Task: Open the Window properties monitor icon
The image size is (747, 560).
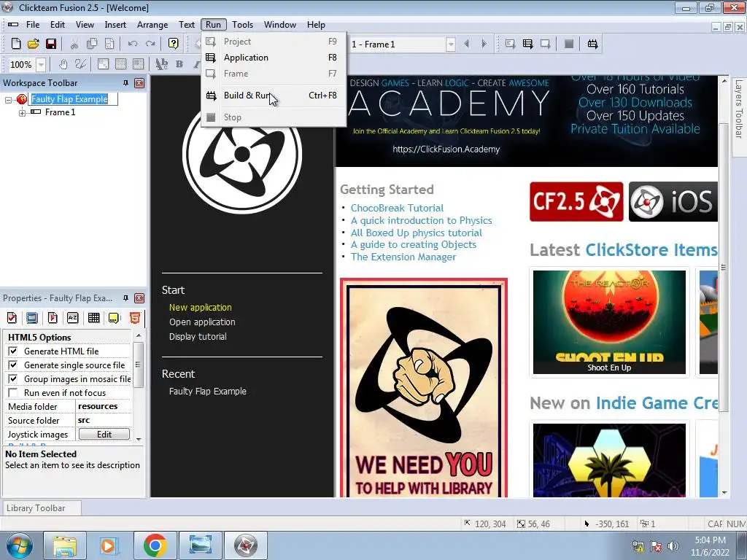Action: [32, 318]
